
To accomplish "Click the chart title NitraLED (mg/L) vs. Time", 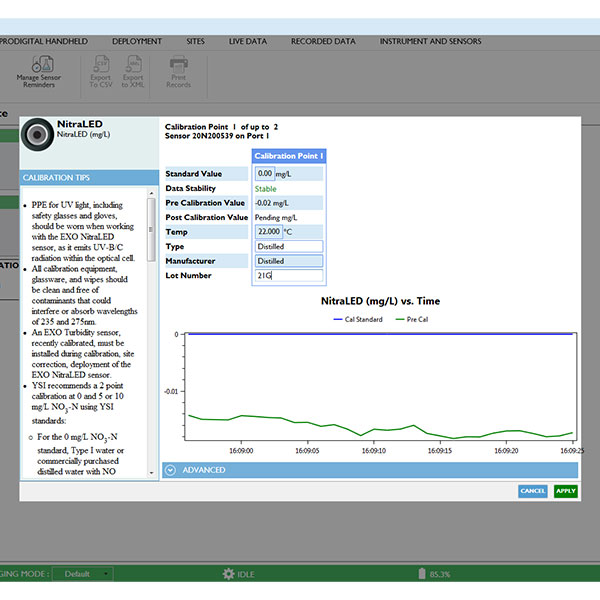I will pos(380,301).
